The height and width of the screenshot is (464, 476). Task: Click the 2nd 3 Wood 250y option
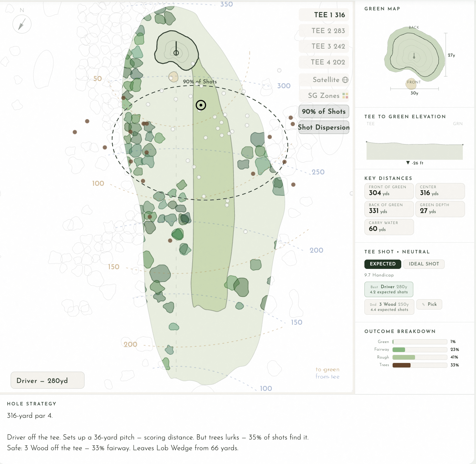[x=389, y=307]
